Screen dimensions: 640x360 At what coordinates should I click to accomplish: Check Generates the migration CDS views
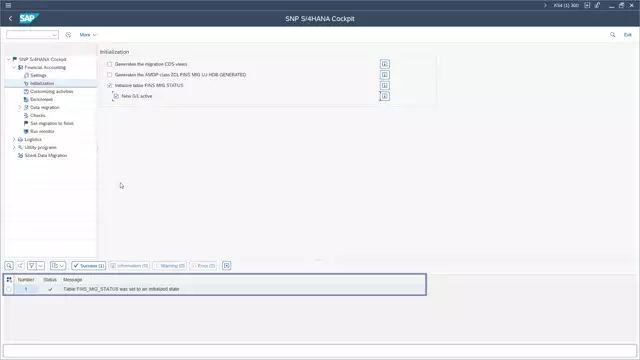109,64
